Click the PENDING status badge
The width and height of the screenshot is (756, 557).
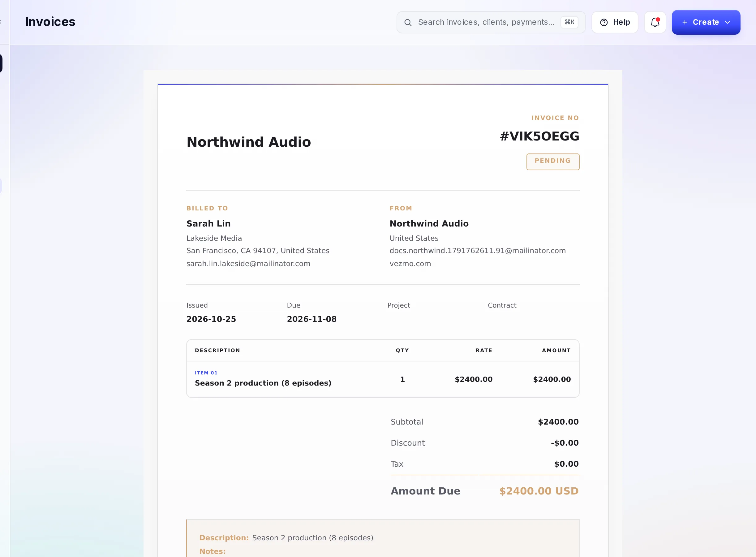click(553, 162)
